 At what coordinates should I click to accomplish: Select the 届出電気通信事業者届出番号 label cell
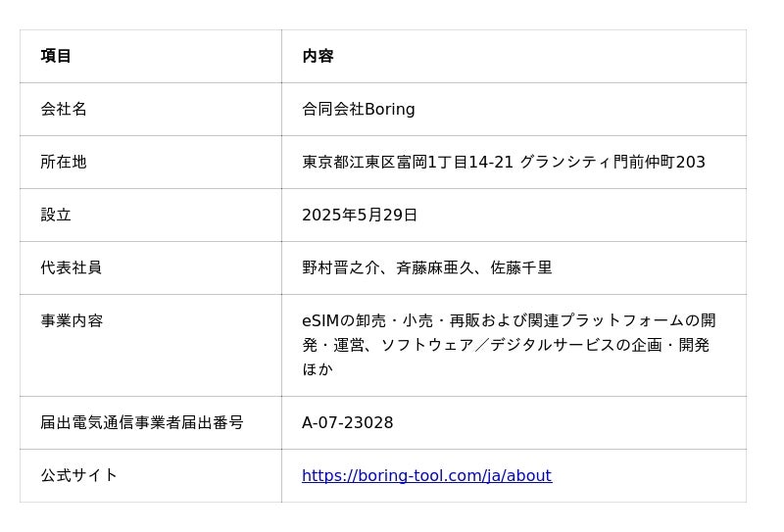151,423
